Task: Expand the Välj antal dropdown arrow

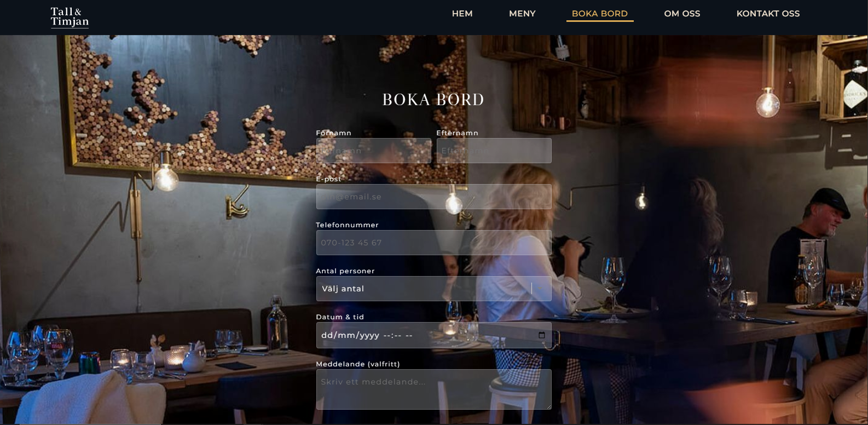Action: point(541,289)
